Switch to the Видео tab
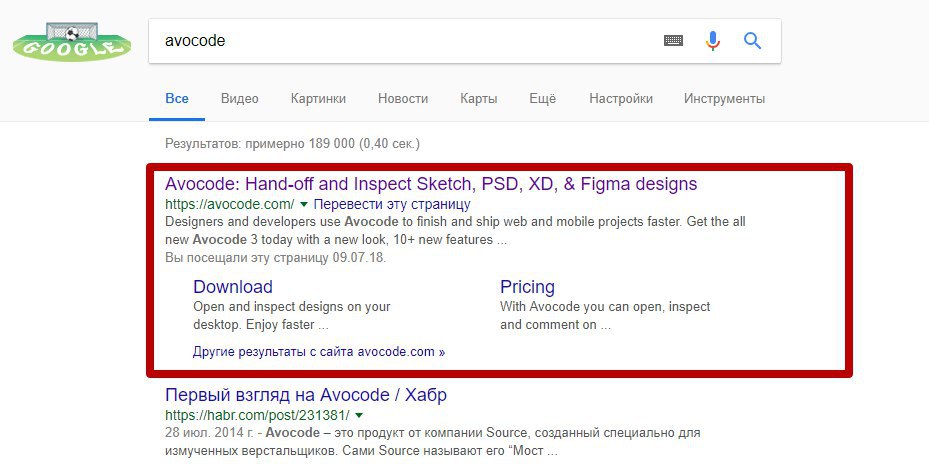This screenshot has height=474, width=929. [x=240, y=99]
